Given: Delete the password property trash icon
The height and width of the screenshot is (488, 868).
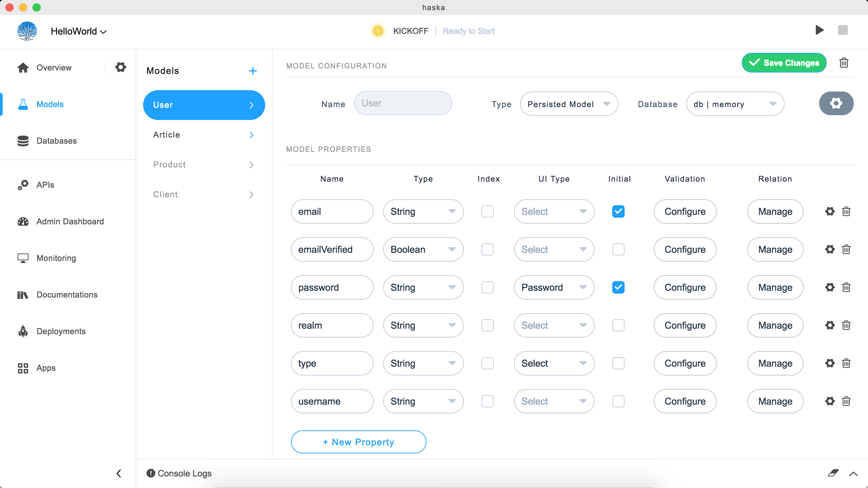Looking at the screenshot, I should coord(846,287).
